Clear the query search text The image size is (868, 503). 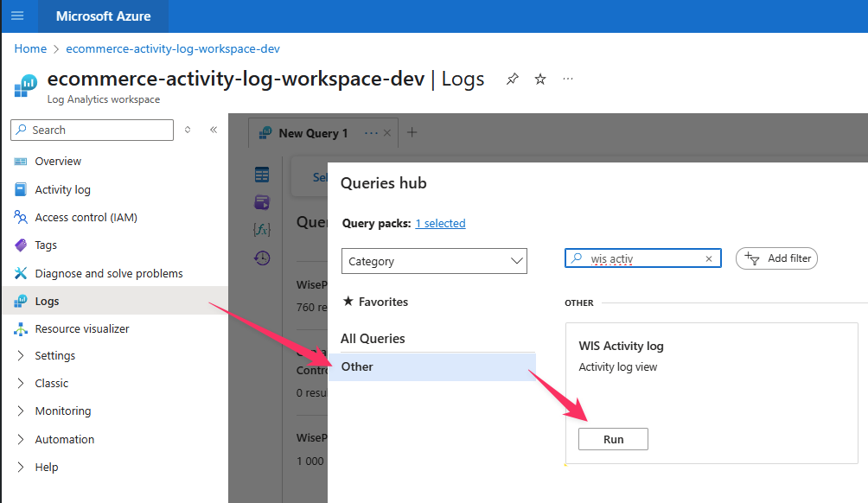click(x=709, y=258)
